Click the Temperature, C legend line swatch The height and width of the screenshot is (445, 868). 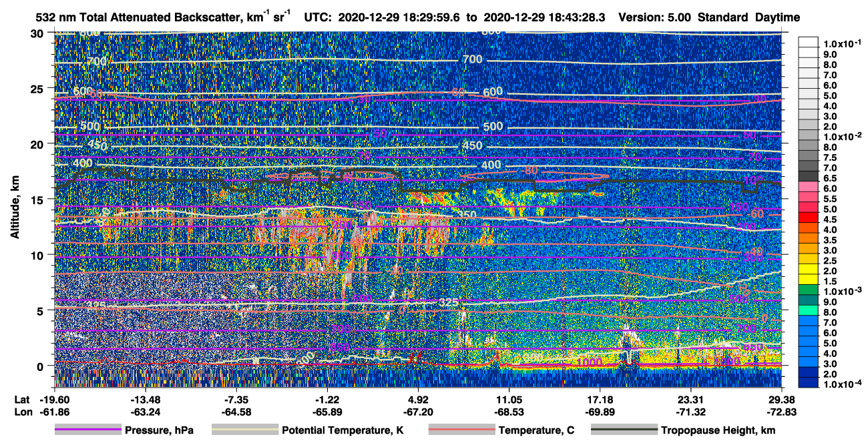(461, 430)
